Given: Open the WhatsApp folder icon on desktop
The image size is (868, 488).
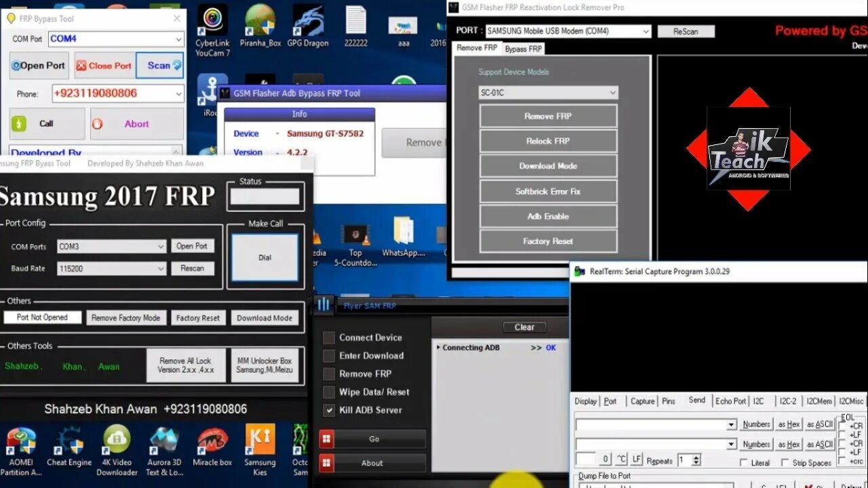Looking at the screenshot, I should [x=403, y=237].
